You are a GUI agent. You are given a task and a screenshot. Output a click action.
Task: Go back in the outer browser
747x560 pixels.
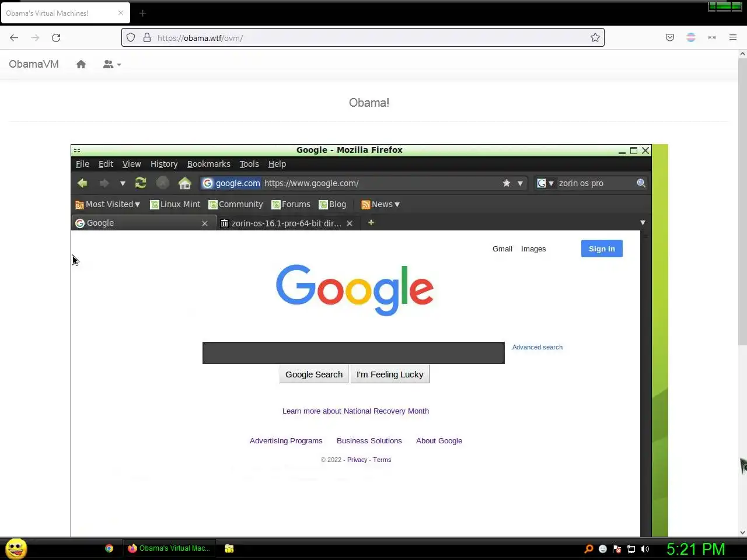point(14,38)
